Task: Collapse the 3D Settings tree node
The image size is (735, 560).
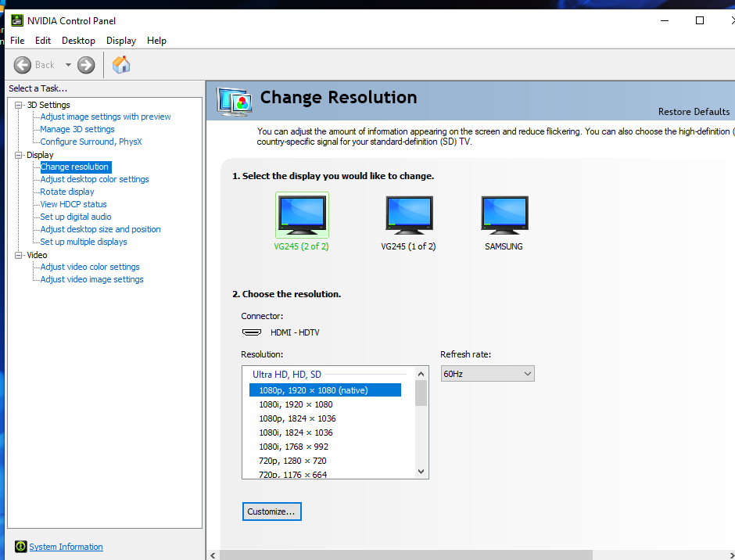Action: [x=18, y=105]
